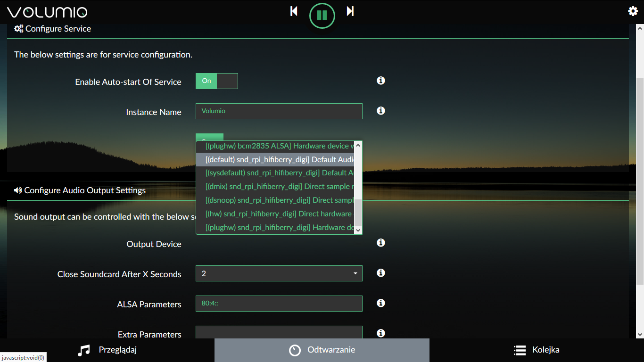
Task: Open the Przeglądaj tab
Action: click(x=107, y=350)
